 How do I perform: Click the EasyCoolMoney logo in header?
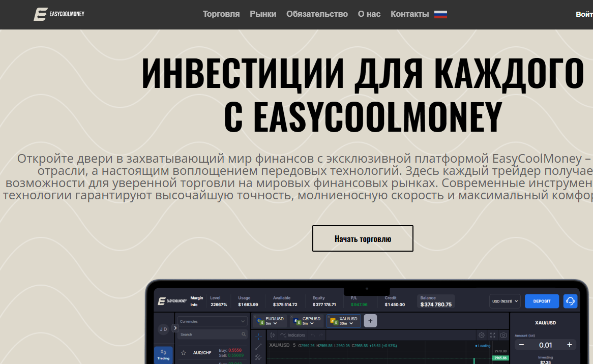[59, 14]
